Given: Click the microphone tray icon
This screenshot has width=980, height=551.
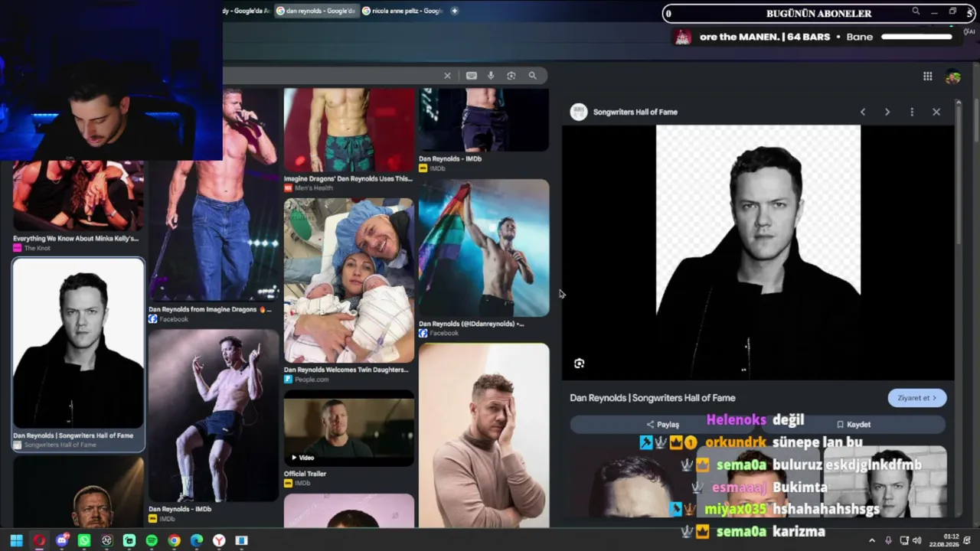Looking at the screenshot, I should pos(888,540).
